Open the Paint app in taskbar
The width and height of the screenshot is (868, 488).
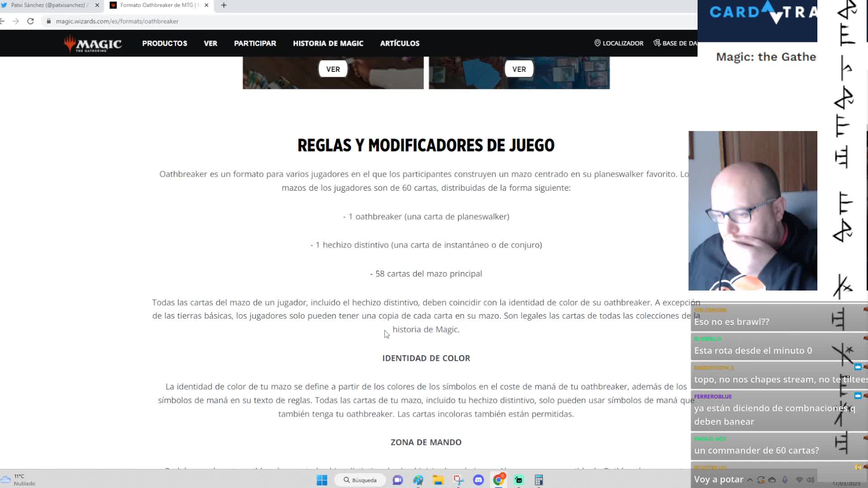[418, 480]
